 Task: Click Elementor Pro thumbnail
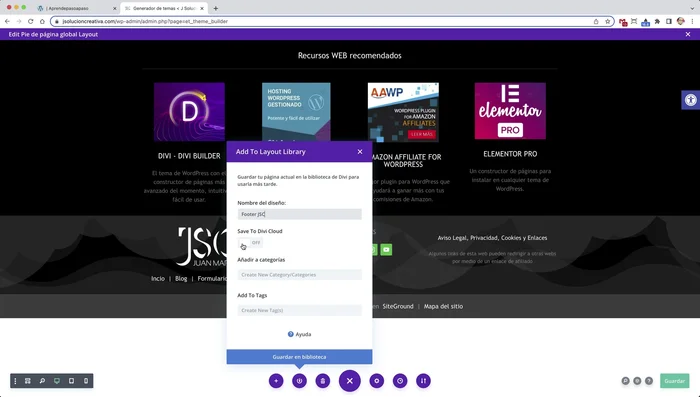pos(510,111)
